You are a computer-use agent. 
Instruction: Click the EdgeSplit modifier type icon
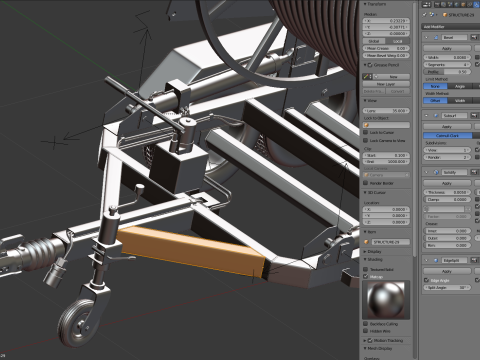pyautogui.click(x=436, y=260)
